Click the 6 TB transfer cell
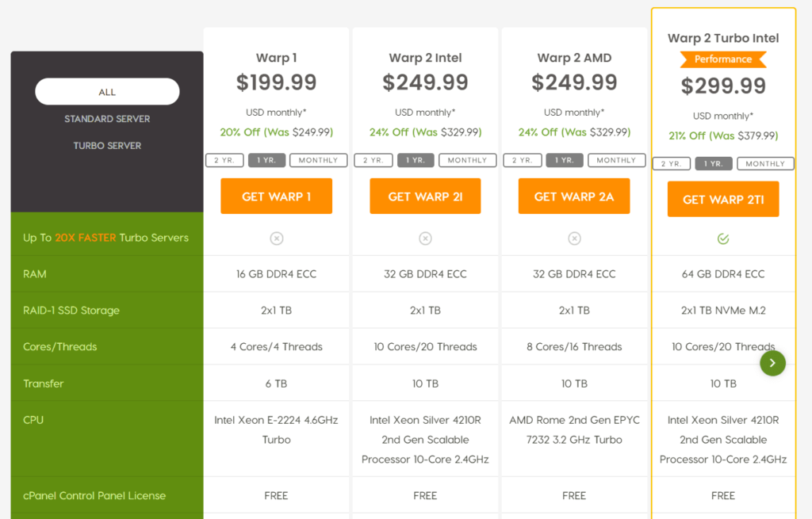The width and height of the screenshot is (812, 519). (x=277, y=384)
